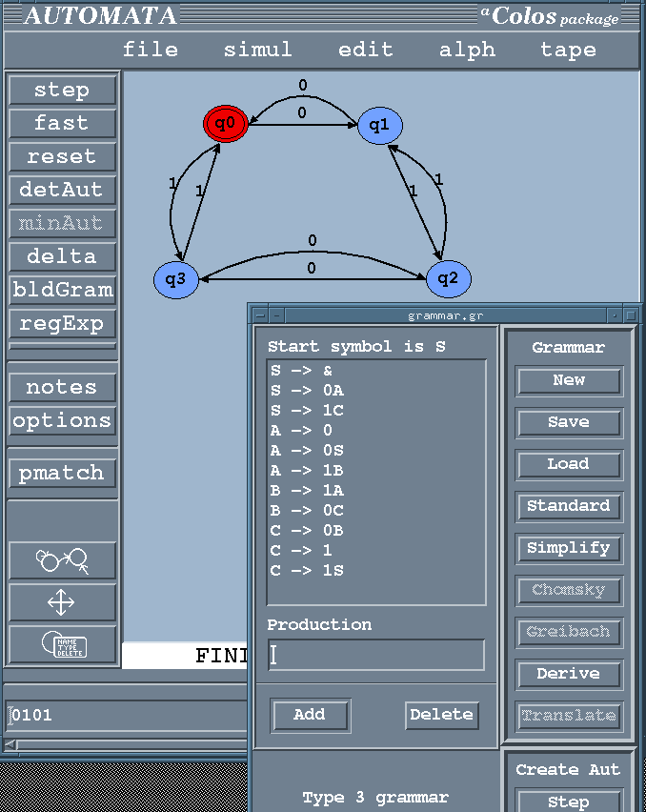This screenshot has height=812, width=646.
Task: Open the tape menu
Action: pos(568,51)
